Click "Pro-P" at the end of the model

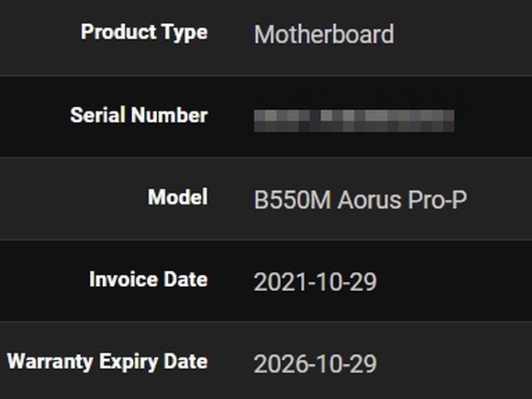coord(438,200)
